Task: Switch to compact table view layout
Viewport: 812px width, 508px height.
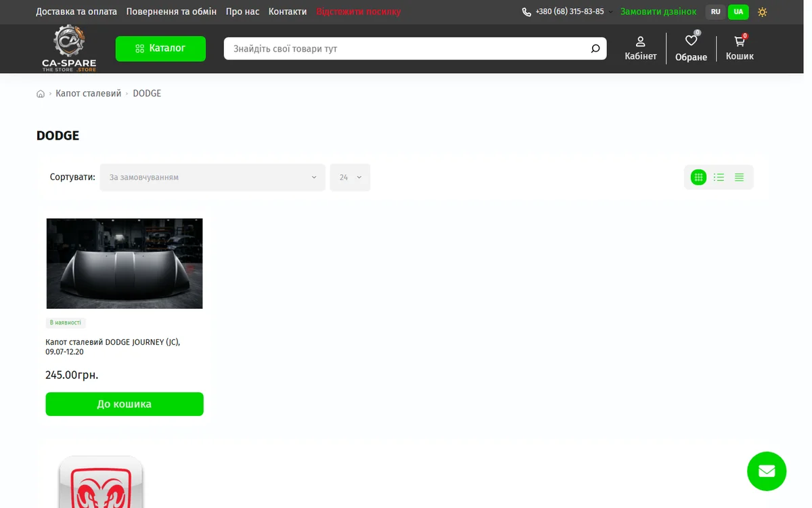Action: 739,177
